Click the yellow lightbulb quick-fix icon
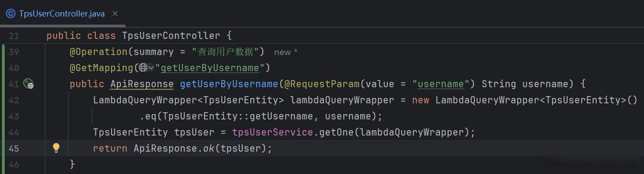The width and height of the screenshot is (644, 174). [56, 148]
